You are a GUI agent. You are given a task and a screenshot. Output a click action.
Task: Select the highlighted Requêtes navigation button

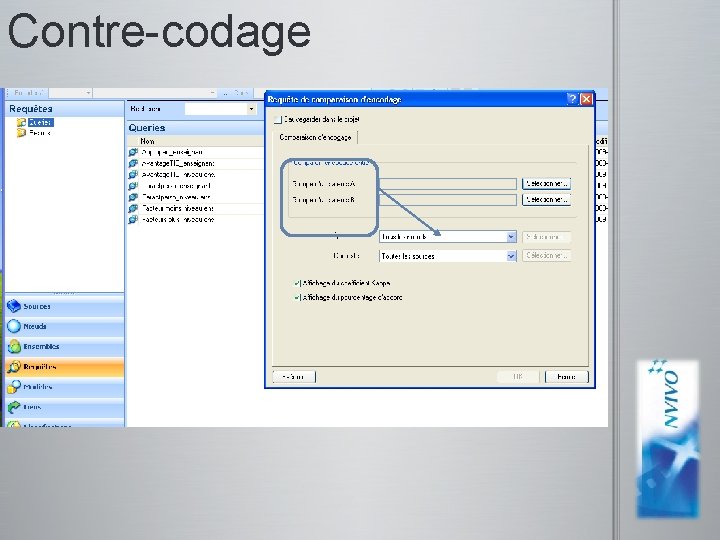[x=64, y=367]
